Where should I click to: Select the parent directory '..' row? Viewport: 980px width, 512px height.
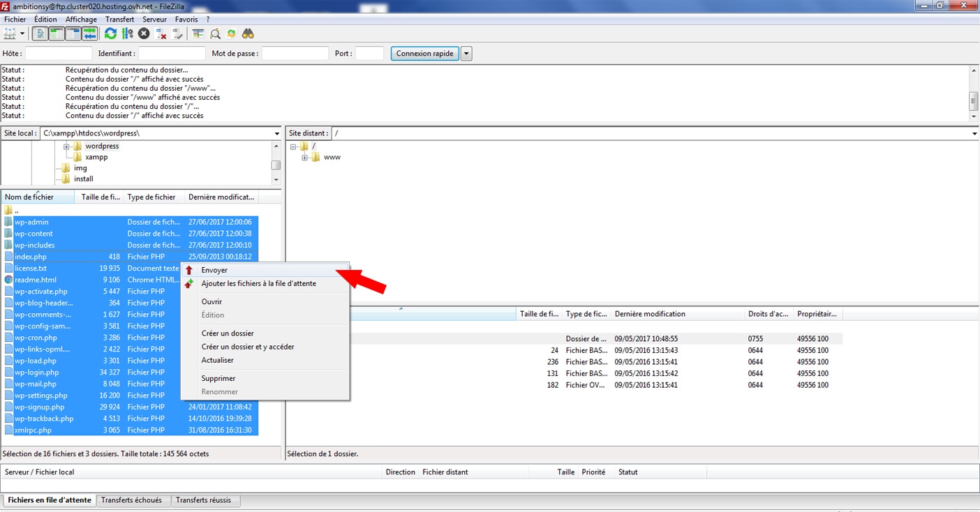coord(130,210)
